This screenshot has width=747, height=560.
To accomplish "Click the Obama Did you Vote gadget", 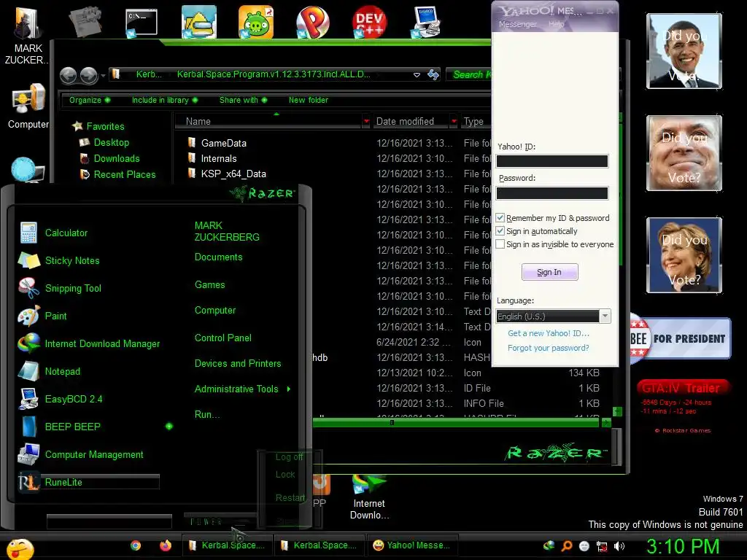I will [684, 51].
